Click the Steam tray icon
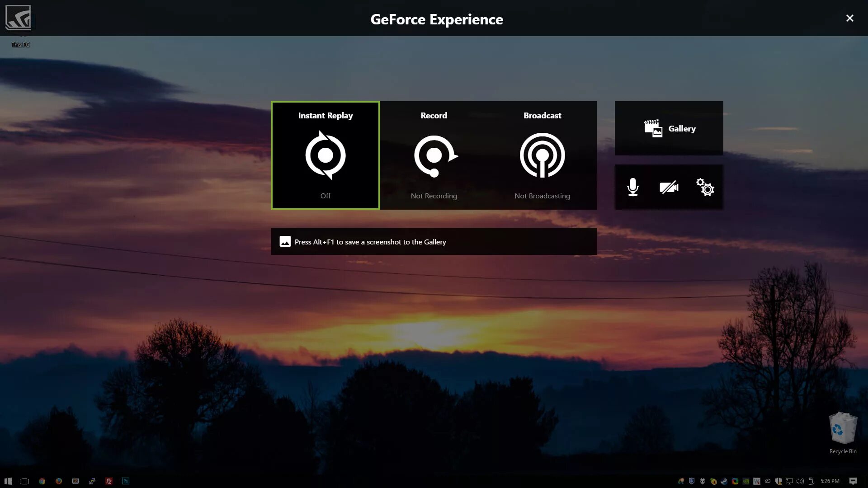The width and height of the screenshot is (868, 488). (x=724, y=481)
